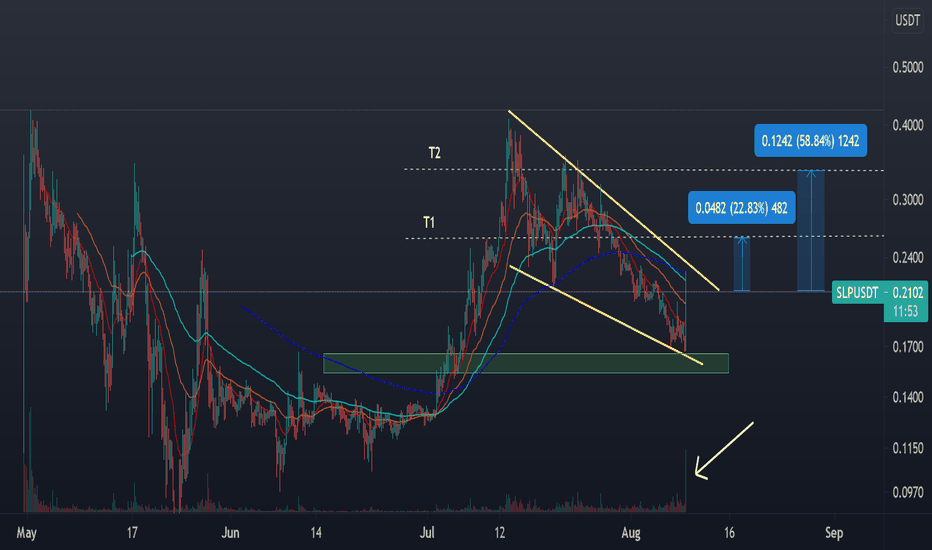Select the T2 target text label

tap(434, 153)
